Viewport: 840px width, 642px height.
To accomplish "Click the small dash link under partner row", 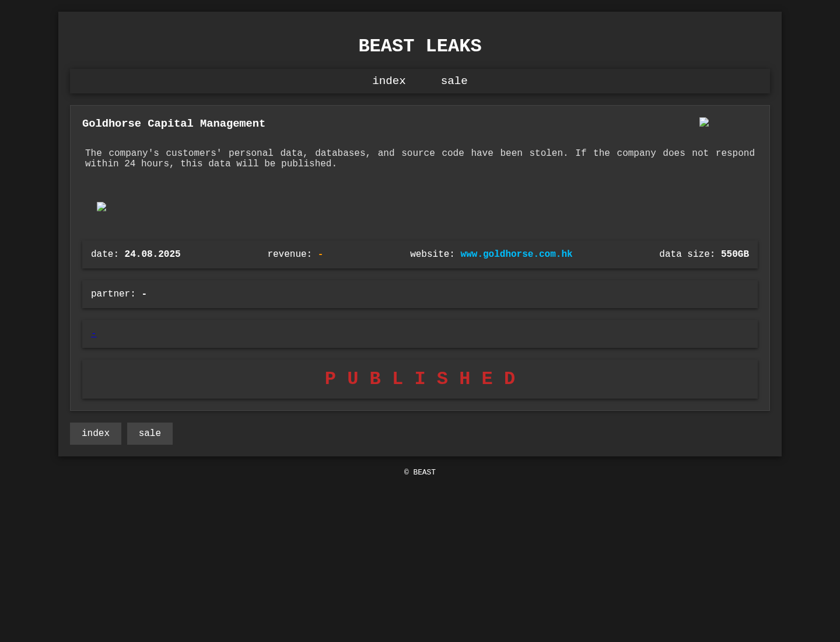I will pos(94,334).
